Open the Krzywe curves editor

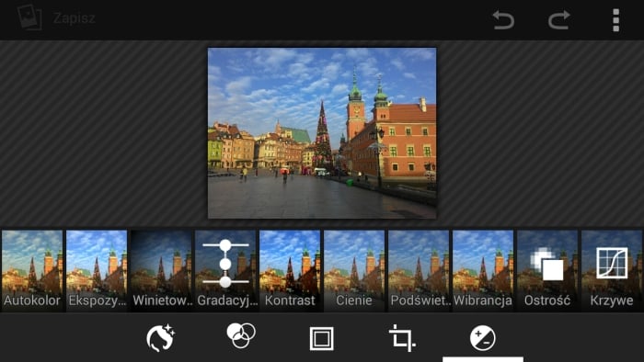click(612, 270)
